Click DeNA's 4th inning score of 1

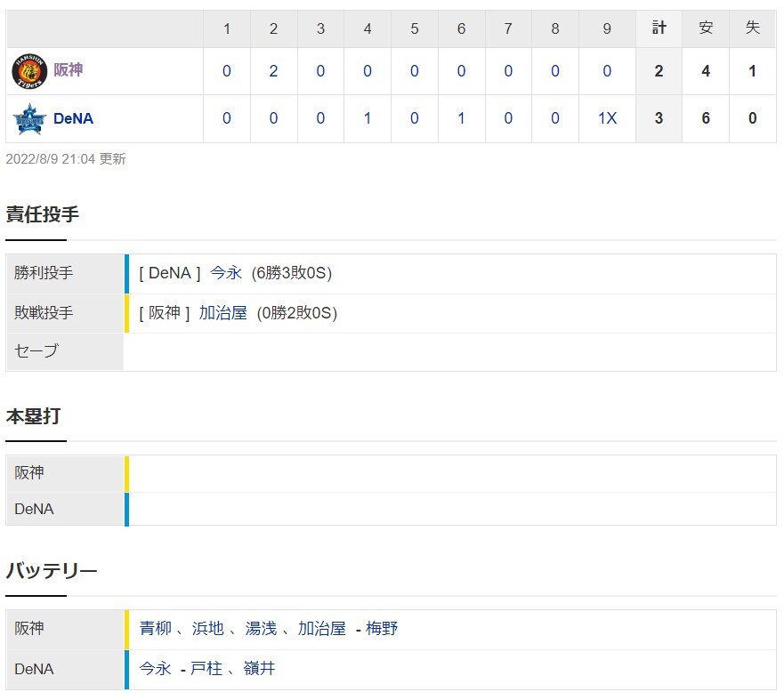[368, 118]
